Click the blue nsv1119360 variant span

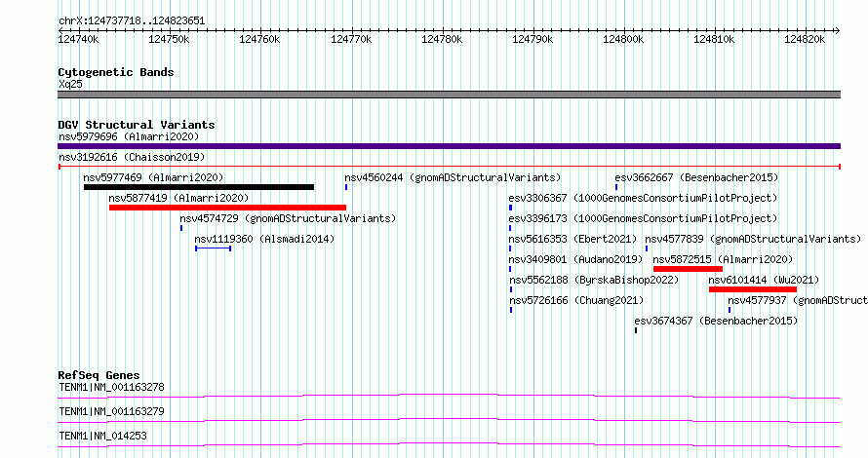(x=214, y=248)
